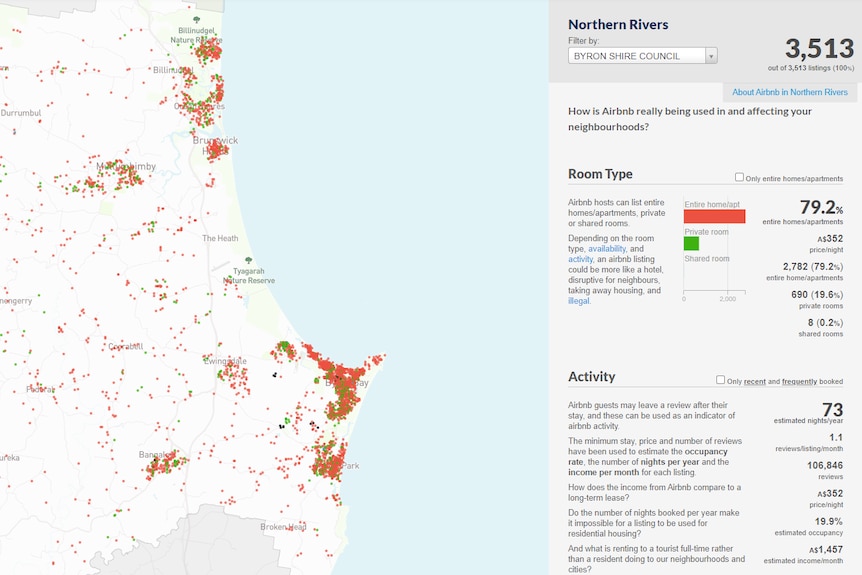Click the Activity section heading
The height and width of the screenshot is (575, 862).
coord(592,377)
